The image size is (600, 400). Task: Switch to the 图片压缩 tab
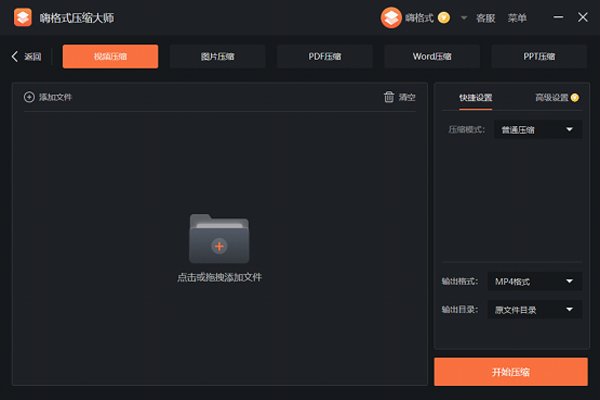pyautogui.click(x=217, y=57)
